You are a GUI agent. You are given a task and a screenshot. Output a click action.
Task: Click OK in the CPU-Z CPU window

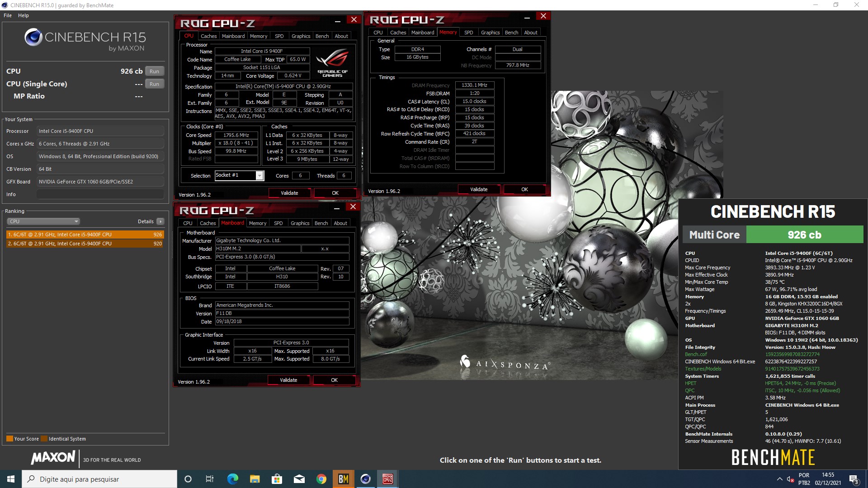[335, 193]
